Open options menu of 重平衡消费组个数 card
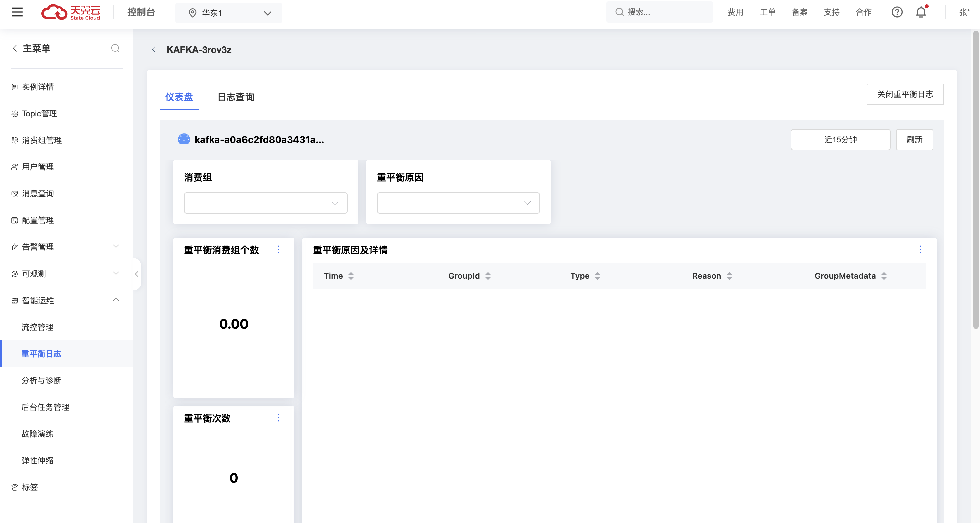 278,249
